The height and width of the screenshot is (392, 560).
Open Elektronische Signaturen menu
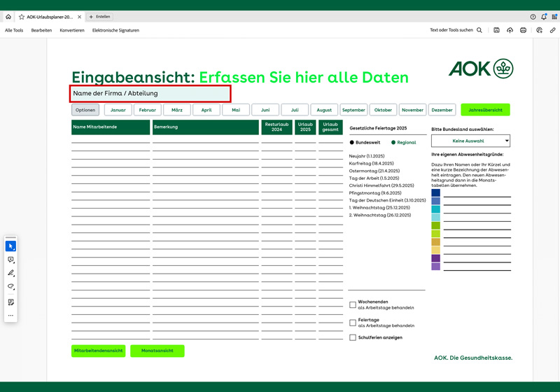point(115,30)
